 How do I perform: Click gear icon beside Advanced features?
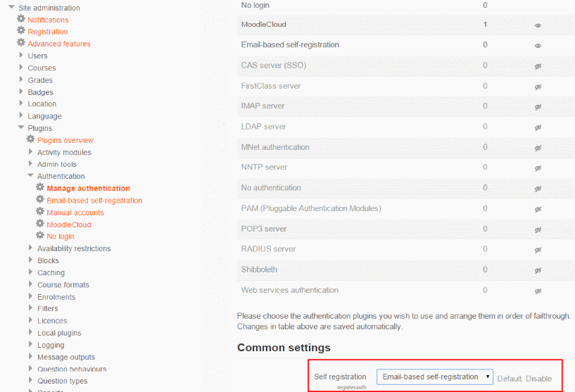(21, 42)
